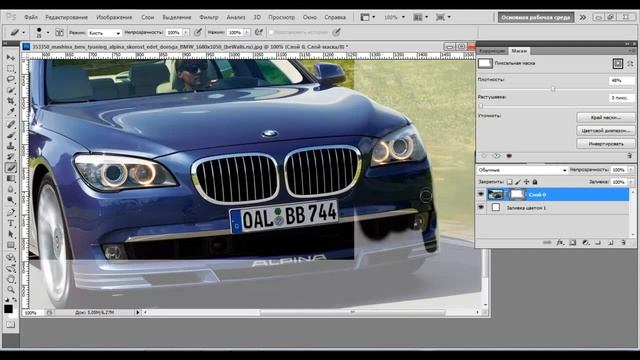
Task: Load selection from mask icon
Action: pos(484,156)
